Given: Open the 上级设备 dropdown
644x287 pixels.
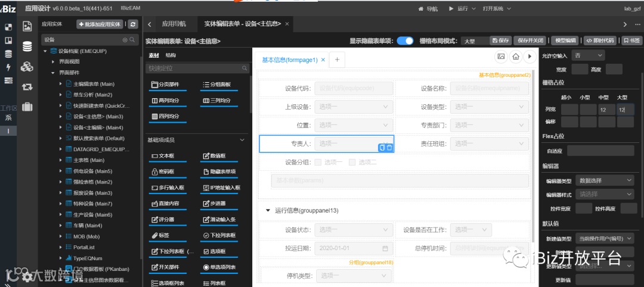Looking at the screenshot, I should point(354,107).
